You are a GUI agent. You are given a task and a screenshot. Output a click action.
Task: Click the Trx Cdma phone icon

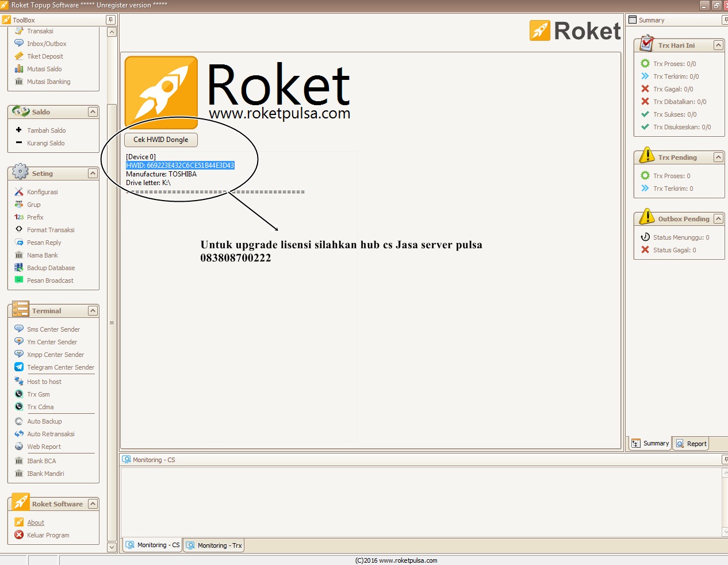(19, 406)
